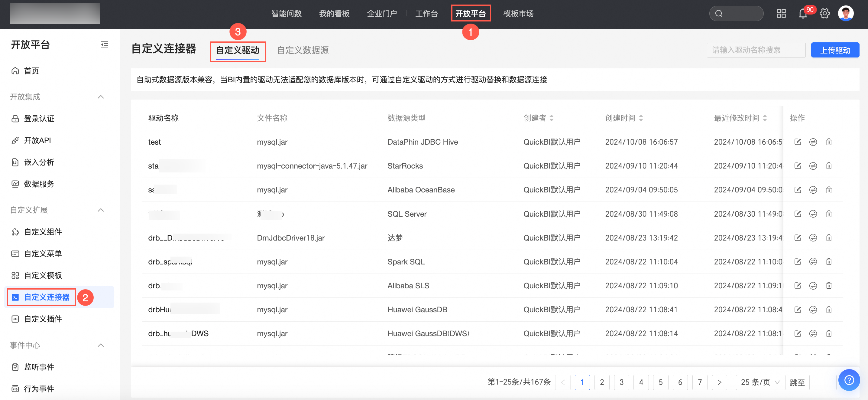Open the apps grid icon in header

click(781, 14)
